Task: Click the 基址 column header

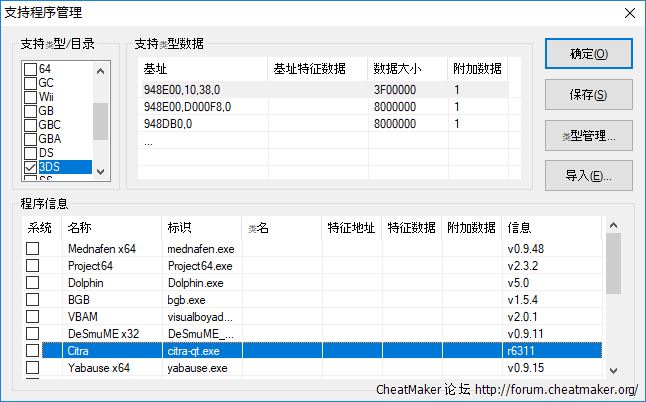Action: click(156, 69)
